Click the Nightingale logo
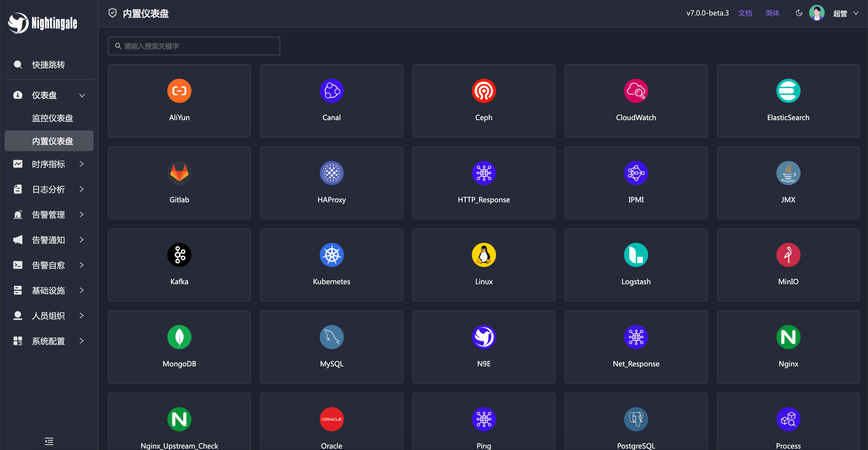This screenshot has width=868, height=450. (42, 23)
